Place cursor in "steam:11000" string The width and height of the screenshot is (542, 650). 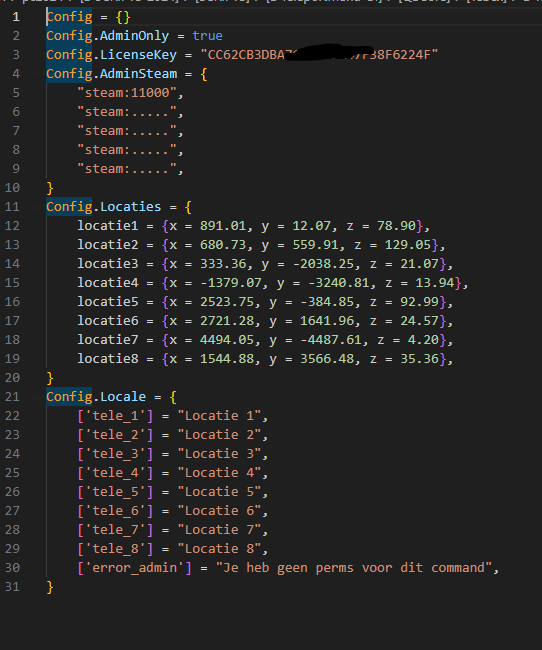[127, 92]
